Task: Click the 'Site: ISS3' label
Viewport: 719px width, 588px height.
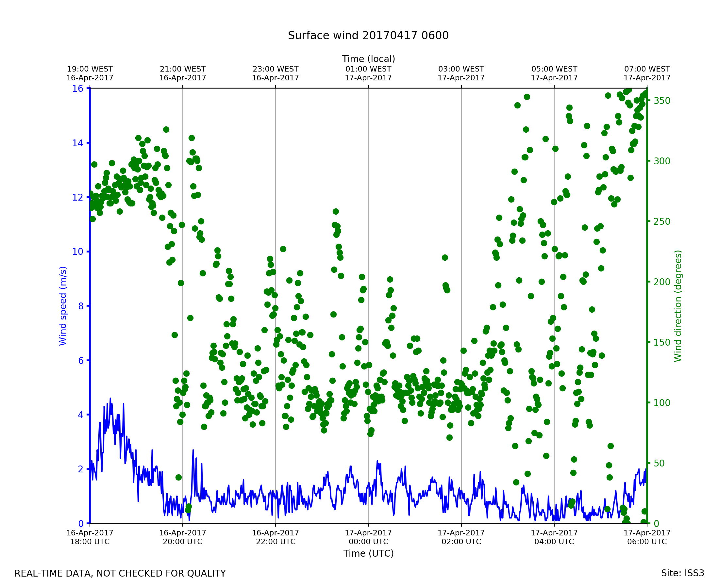Action: point(682,573)
